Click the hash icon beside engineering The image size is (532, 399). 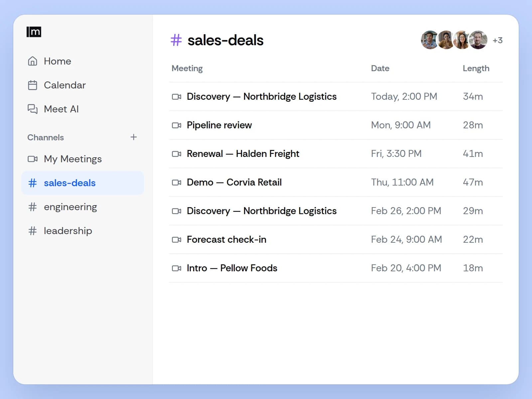tap(33, 207)
